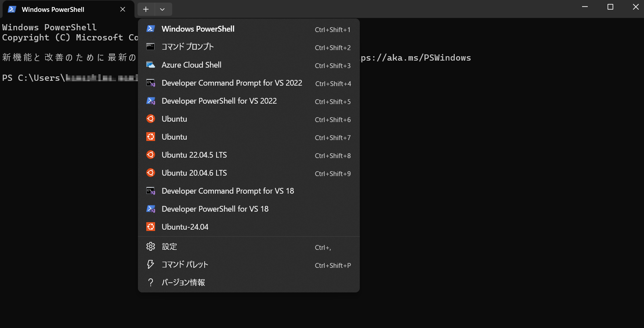Click the Ubuntu-24.04 profile icon
Image resolution: width=644 pixels, height=328 pixels.
tap(151, 227)
